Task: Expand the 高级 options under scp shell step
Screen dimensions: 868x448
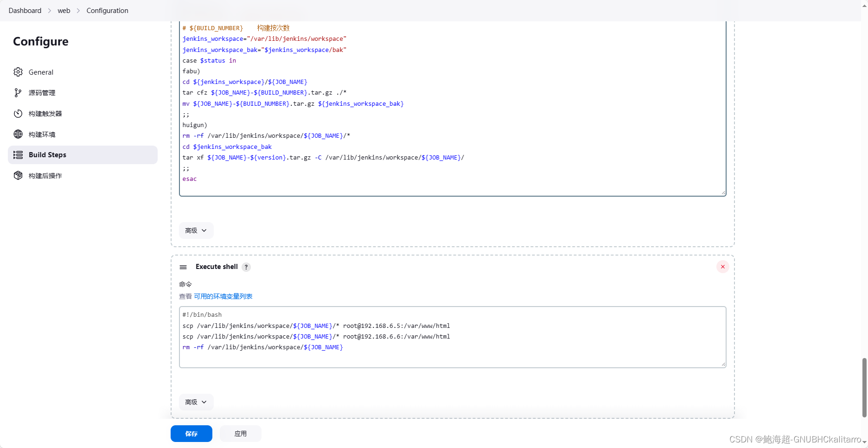Action: coord(196,402)
